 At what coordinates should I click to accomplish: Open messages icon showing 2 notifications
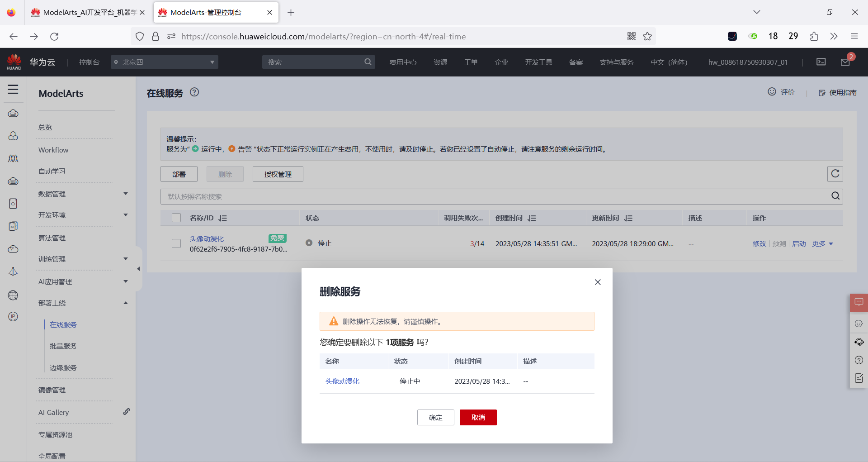tap(845, 62)
